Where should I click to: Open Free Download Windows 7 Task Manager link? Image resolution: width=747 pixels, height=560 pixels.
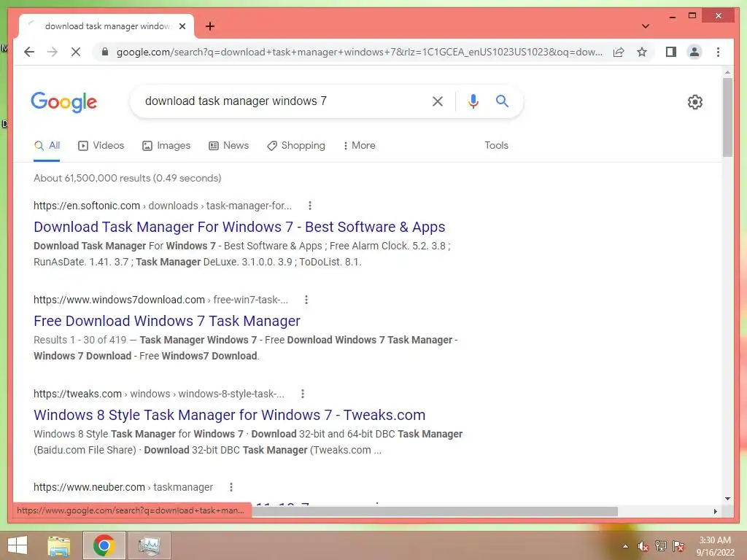[167, 321]
